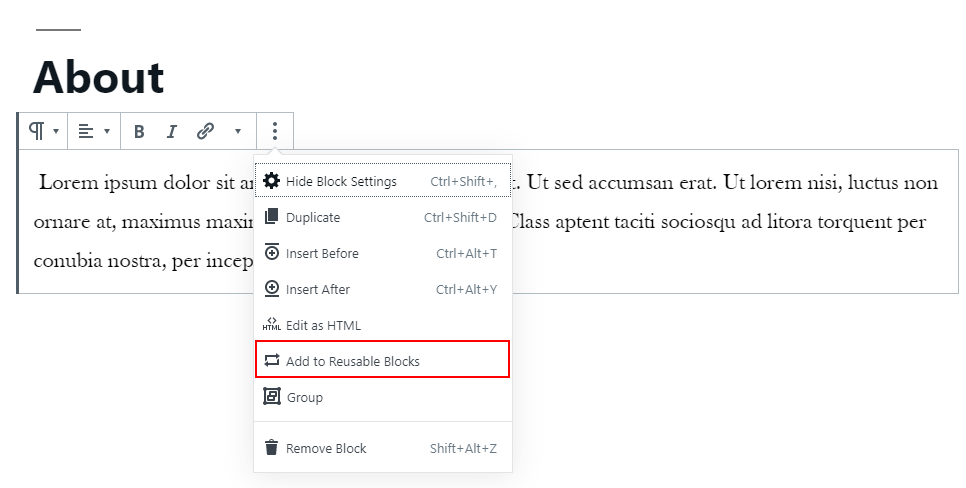Viewport: 966px width, 488px height.
Task: Click the HTML icon
Action: pyautogui.click(x=272, y=325)
